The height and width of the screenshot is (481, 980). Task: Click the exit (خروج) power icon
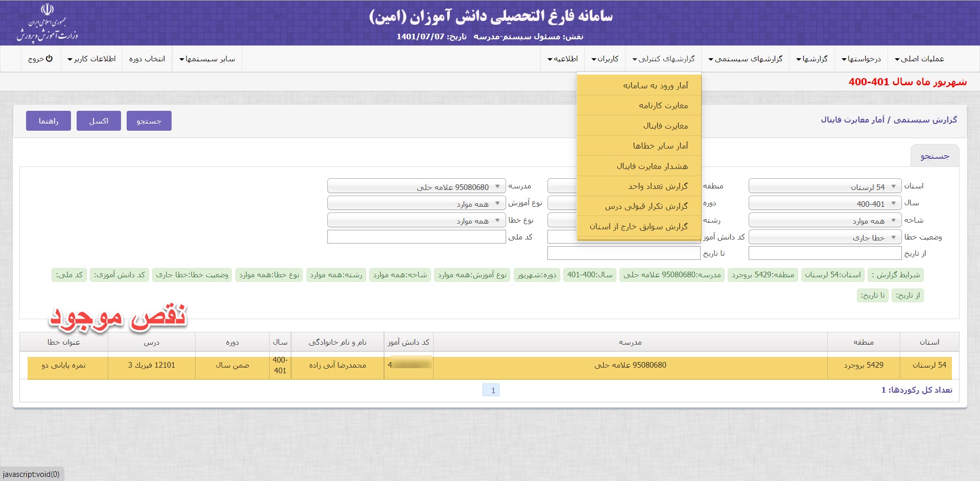(x=49, y=59)
